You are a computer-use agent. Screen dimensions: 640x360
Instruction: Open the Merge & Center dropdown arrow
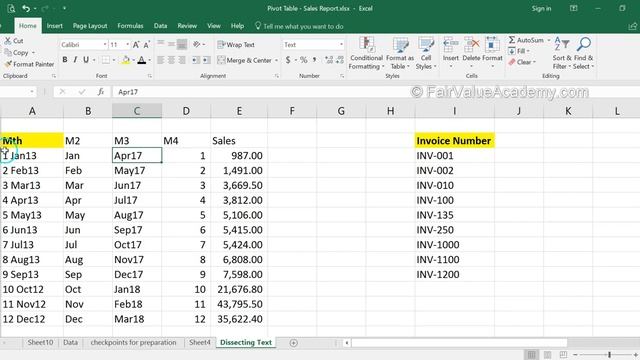tap(277, 60)
